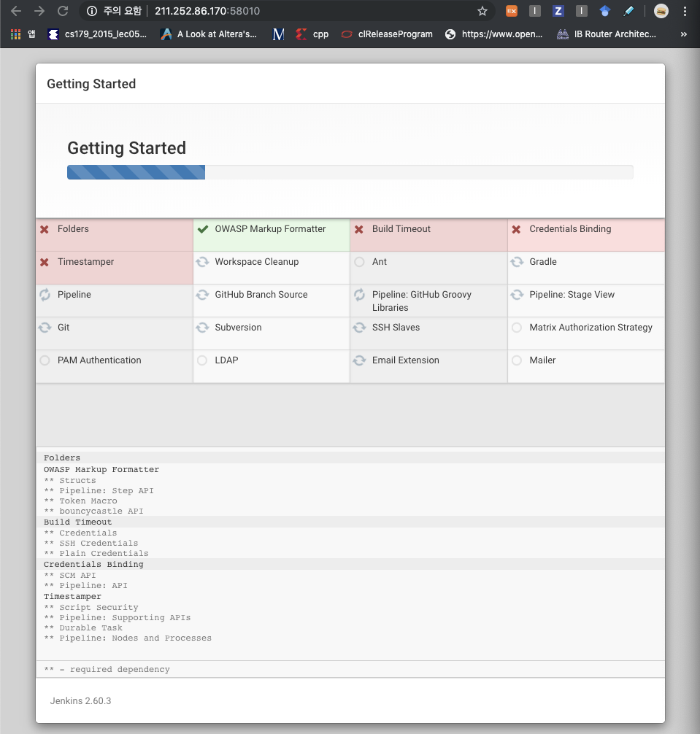
Task: Select the SSH Slaves plugin label
Action: tap(396, 327)
